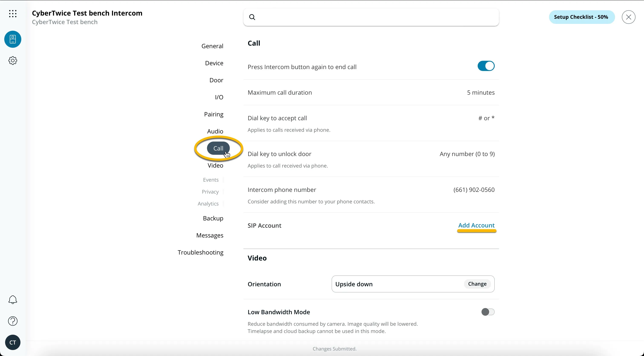Image resolution: width=644 pixels, height=356 pixels.
Task: Click the search magnifier icon
Action: tap(253, 17)
